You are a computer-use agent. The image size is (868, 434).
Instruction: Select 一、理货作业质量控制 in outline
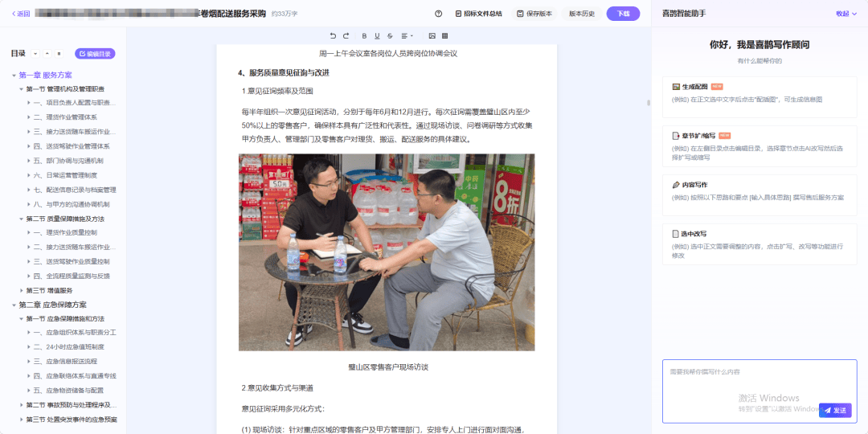tap(65, 232)
